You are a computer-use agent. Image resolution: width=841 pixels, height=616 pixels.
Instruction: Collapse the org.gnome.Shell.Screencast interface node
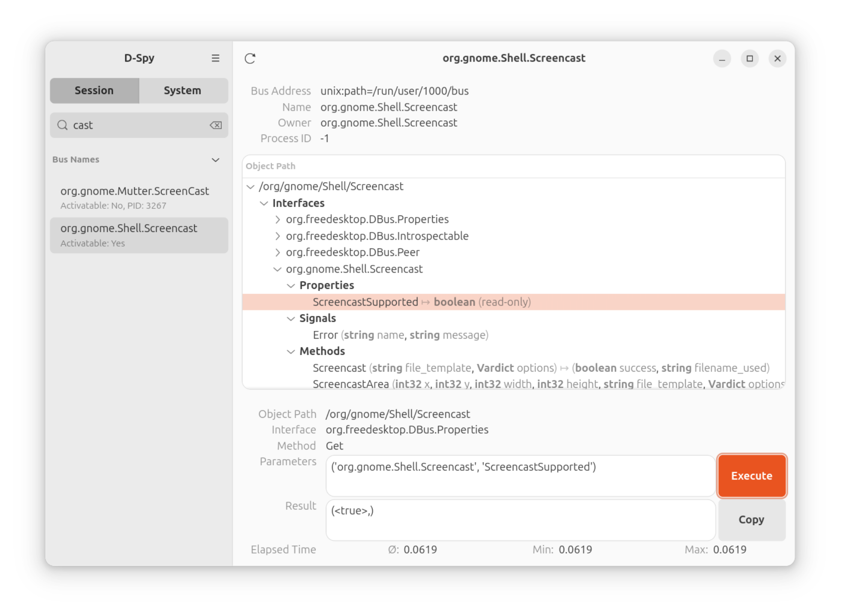coord(277,269)
